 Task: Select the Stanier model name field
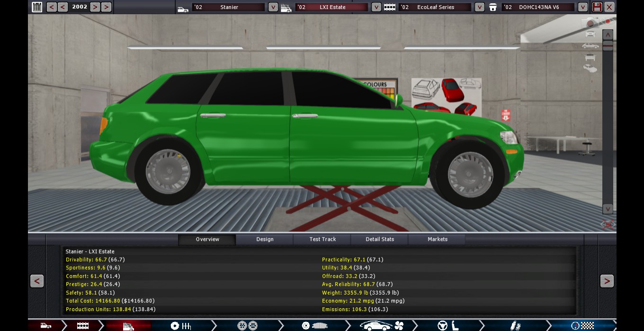(229, 7)
